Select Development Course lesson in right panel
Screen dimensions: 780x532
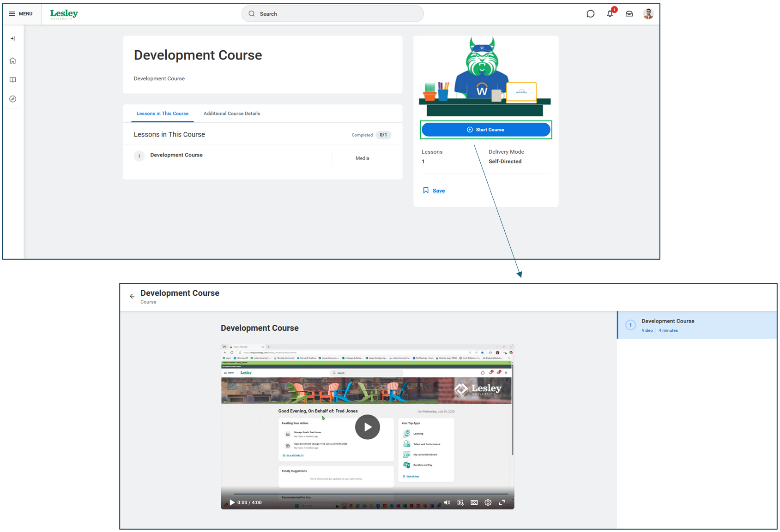(697, 325)
